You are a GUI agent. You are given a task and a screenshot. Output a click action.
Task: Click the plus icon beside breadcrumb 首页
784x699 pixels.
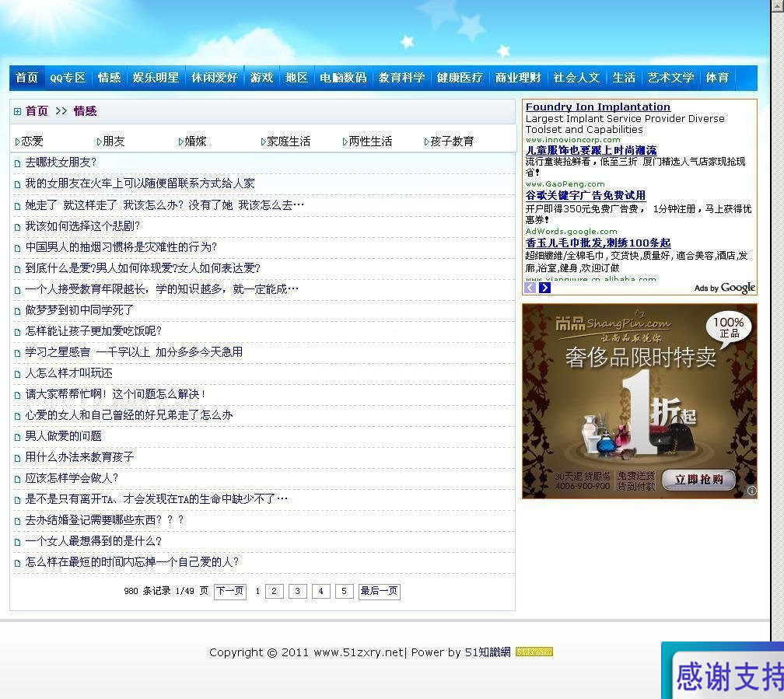click(17, 111)
